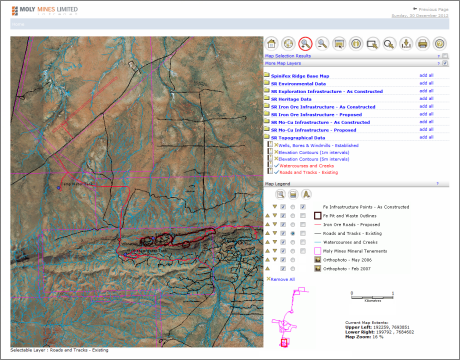Toggle visibility checkbox for Iron Ore Roads - Proposed
The height and width of the screenshot is (360, 460).
(x=283, y=225)
